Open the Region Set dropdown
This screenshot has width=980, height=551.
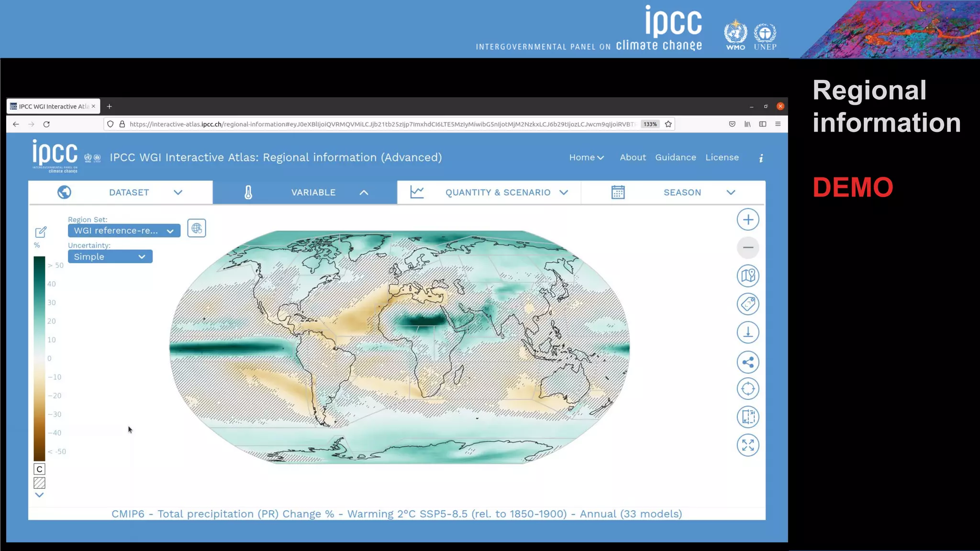pos(124,231)
